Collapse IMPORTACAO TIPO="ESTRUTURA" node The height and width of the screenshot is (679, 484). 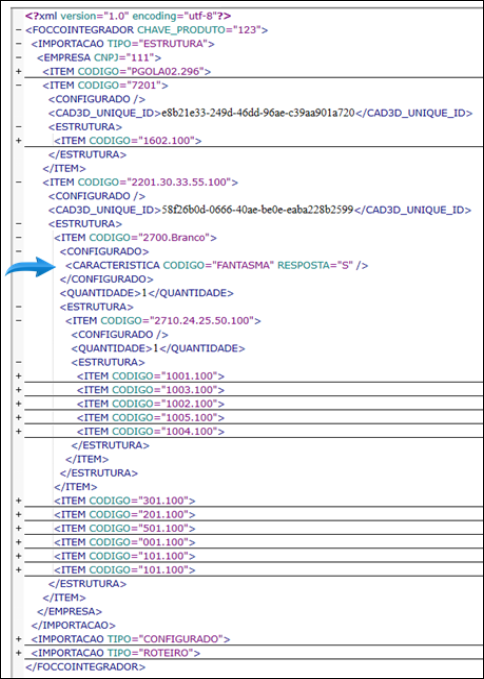pyautogui.click(x=18, y=44)
